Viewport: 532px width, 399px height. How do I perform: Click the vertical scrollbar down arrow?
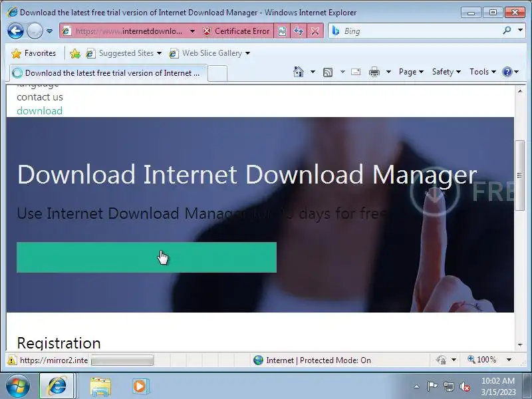[x=520, y=344]
